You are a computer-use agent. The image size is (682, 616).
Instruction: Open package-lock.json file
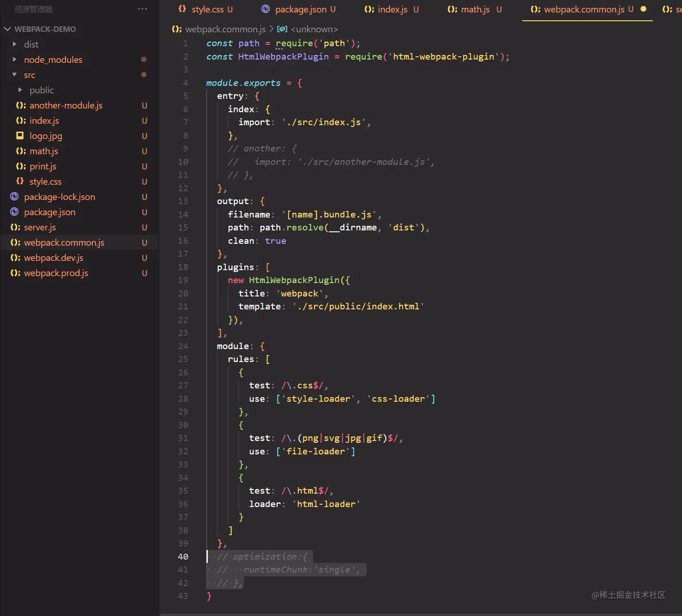(x=60, y=197)
